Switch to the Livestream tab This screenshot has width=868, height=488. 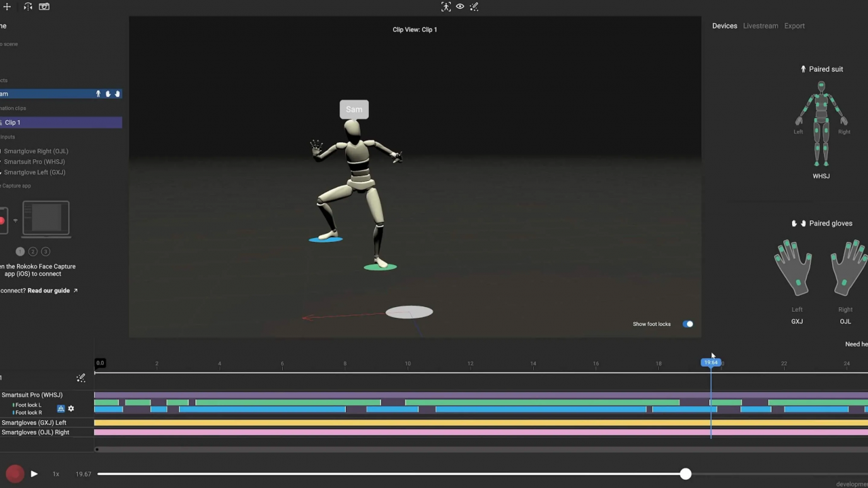760,26
